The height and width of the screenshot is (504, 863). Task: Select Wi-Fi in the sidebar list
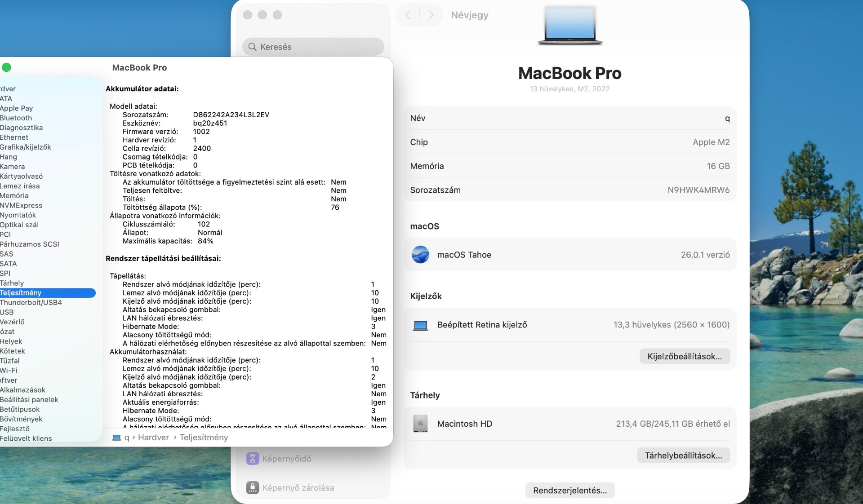(x=9, y=370)
